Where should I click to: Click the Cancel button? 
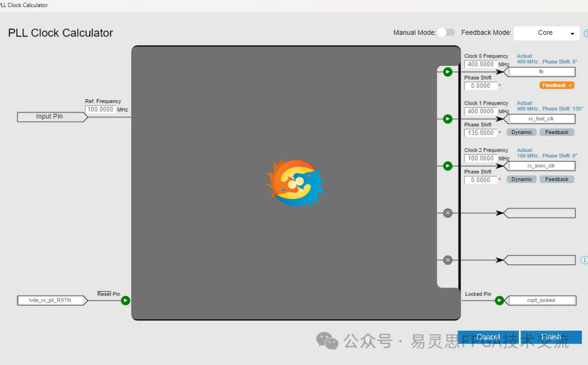tap(488, 337)
